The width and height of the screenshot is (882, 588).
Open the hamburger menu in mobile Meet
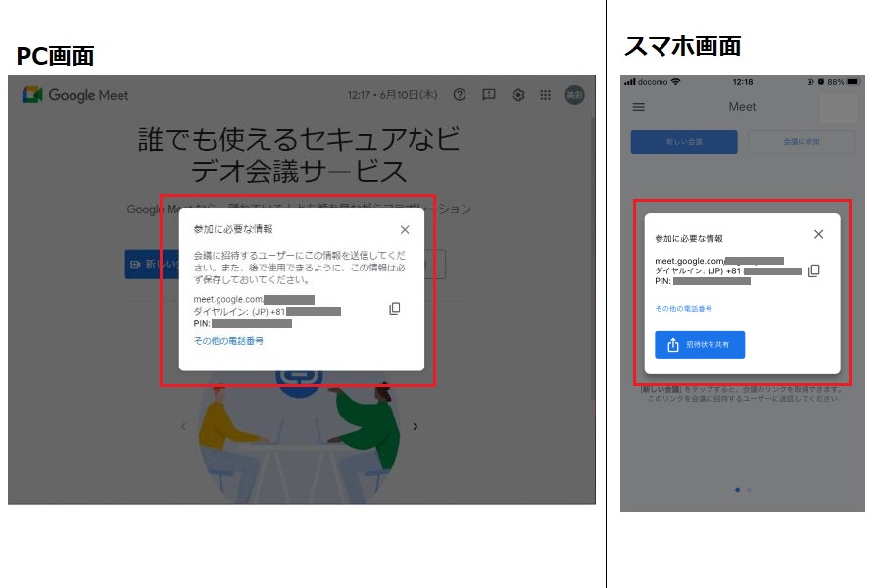click(x=639, y=107)
